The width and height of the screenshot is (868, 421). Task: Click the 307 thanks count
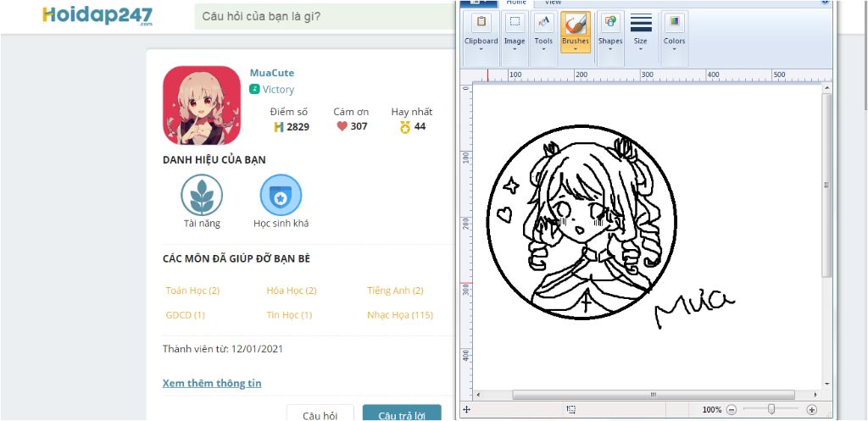359,126
